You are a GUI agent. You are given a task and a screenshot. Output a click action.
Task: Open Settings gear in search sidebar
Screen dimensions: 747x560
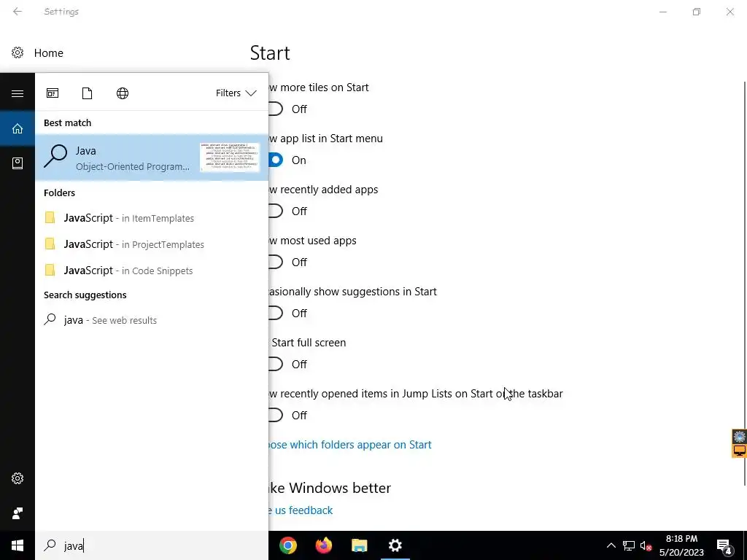pyautogui.click(x=18, y=478)
